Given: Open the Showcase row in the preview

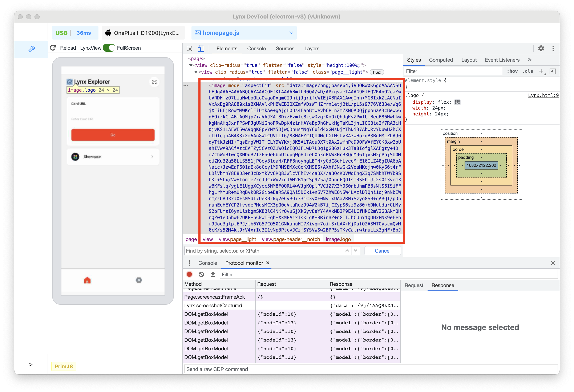Looking at the screenshot, I should [113, 157].
